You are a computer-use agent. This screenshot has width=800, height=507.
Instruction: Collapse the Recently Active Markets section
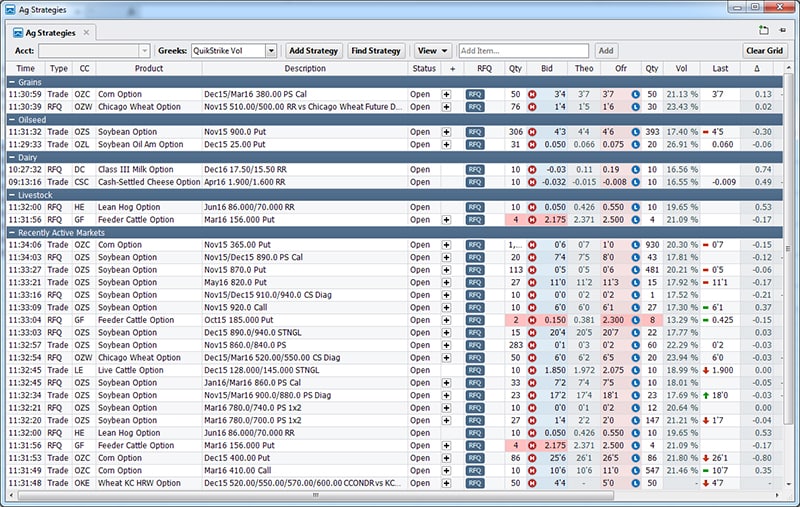point(11,233)
